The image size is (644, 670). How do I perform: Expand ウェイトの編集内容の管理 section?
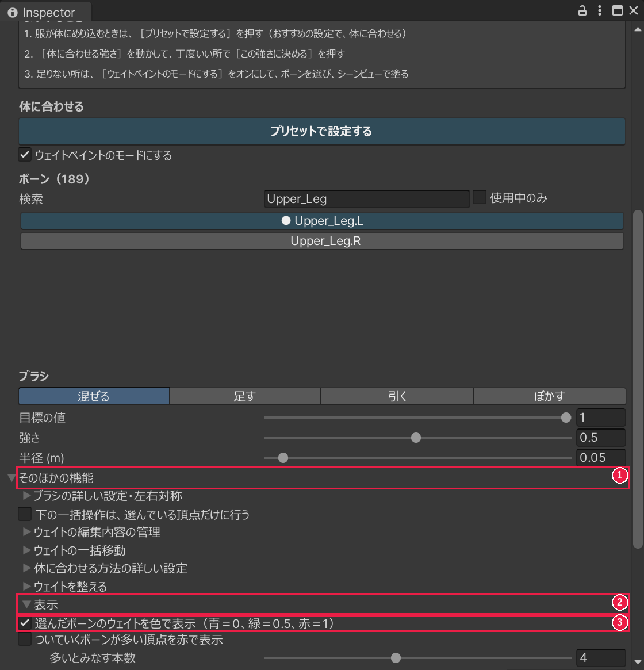pos(26,532)
